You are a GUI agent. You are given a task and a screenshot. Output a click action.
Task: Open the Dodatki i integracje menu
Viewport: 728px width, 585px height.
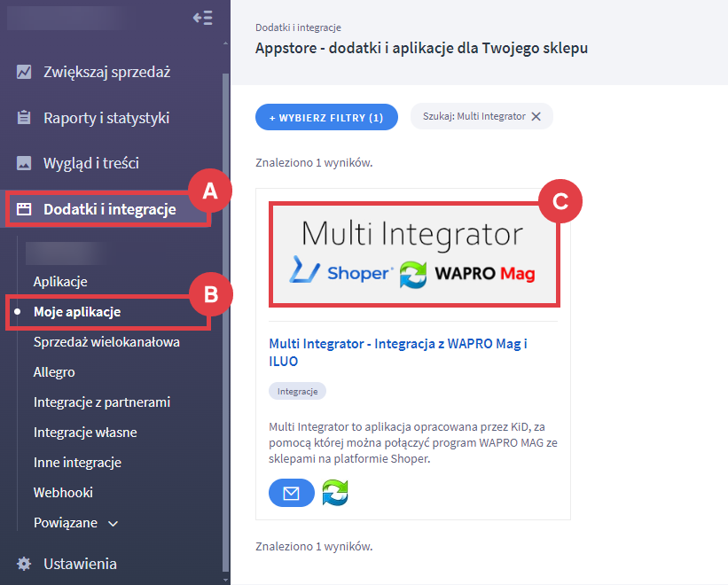point(108,209)
